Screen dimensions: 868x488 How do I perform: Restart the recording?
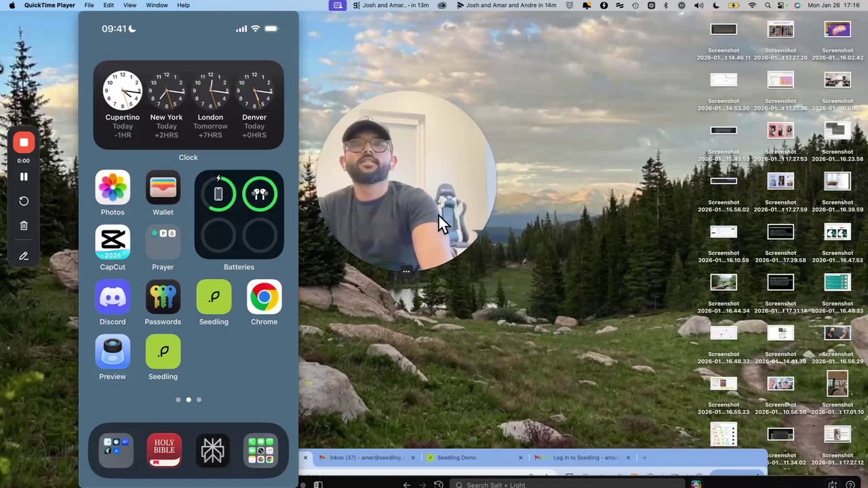coord(24,201)
